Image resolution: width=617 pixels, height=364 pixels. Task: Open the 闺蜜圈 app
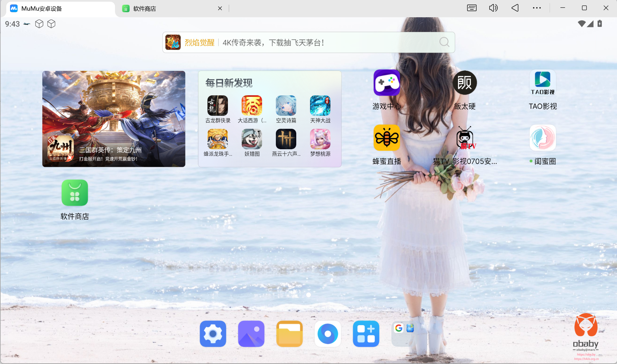[x=543, y=138]
